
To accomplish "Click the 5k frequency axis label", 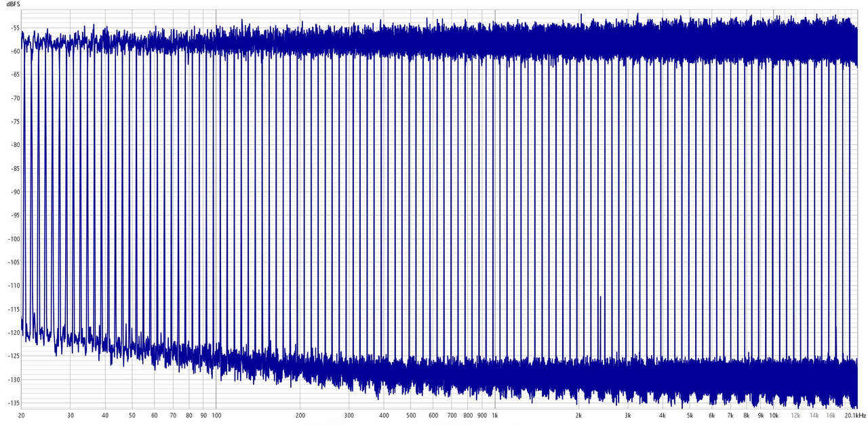I will point(690,415).
